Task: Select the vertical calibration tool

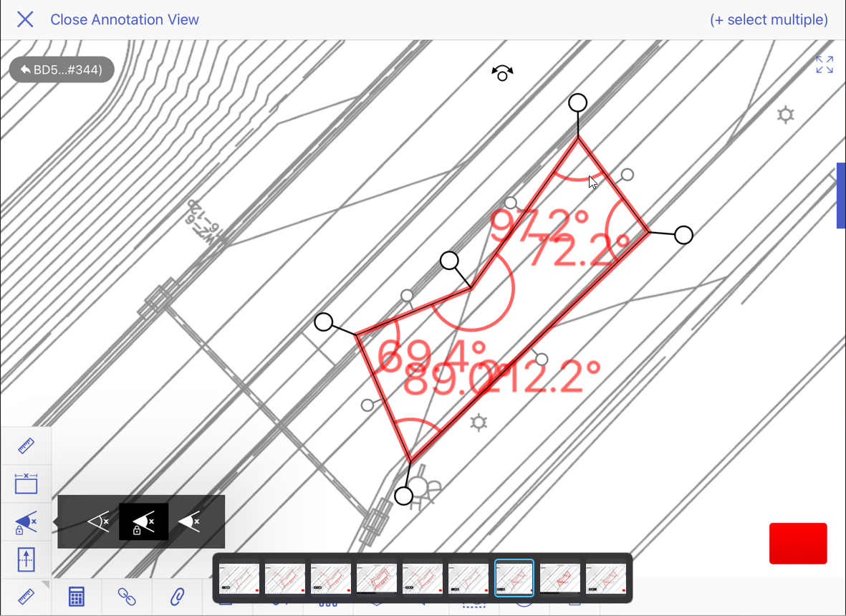Action: click(x=27, y=559)
